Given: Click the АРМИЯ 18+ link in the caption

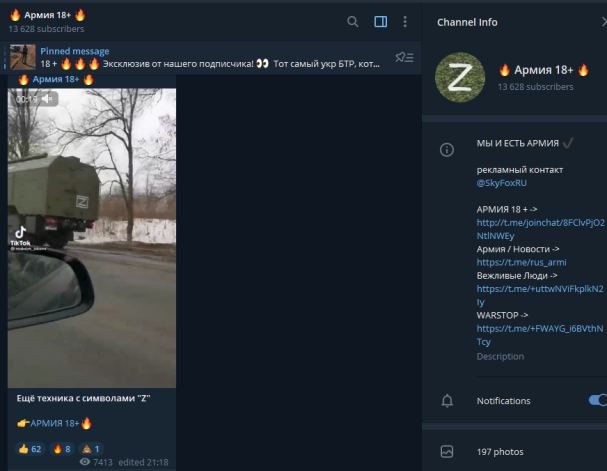Looking at the screenshot, I should [x=55, y=423].
